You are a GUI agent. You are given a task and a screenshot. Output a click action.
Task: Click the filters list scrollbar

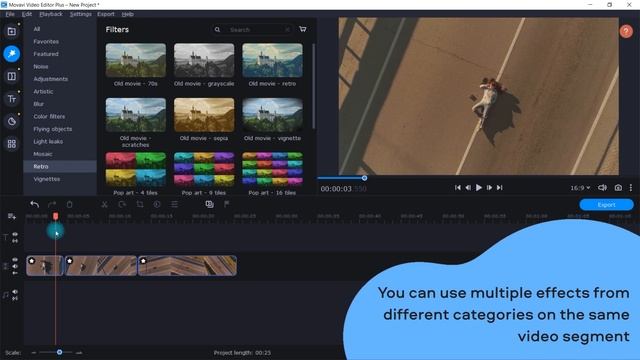click(313, 86)
